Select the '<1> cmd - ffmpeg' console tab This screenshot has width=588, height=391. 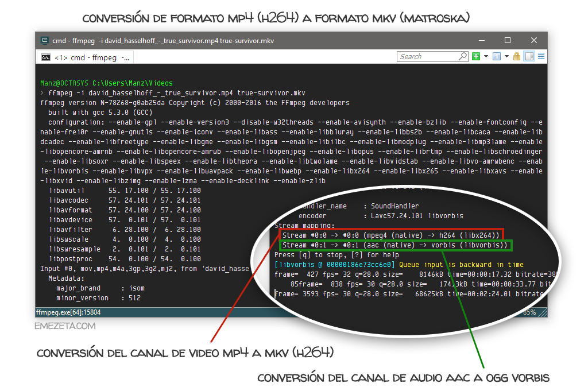(85, 58)
